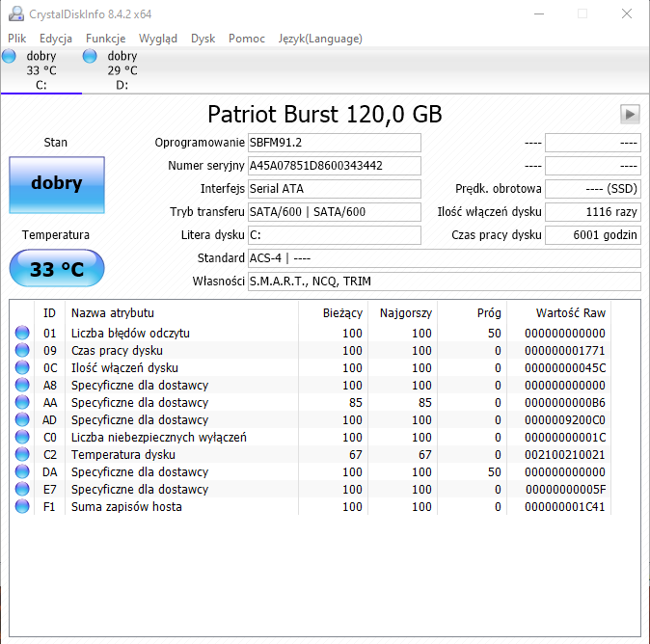
Task: Click the blue status orb for drive D:
Action: (90, 56)
